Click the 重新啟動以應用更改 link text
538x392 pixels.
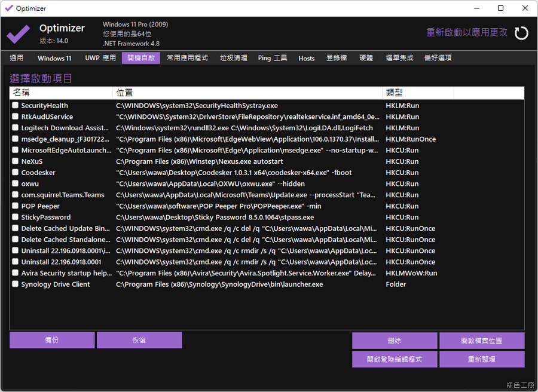(x=466, y=32)
